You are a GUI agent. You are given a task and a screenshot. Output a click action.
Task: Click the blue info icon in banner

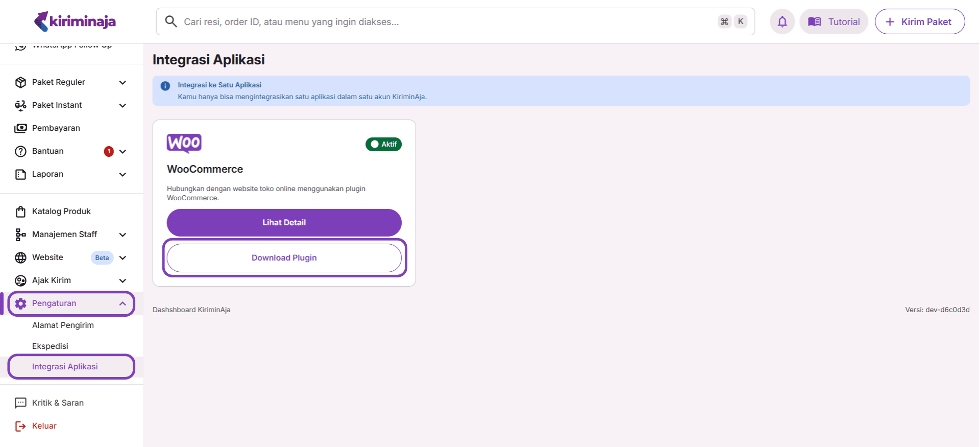click(x=165, y=86)
